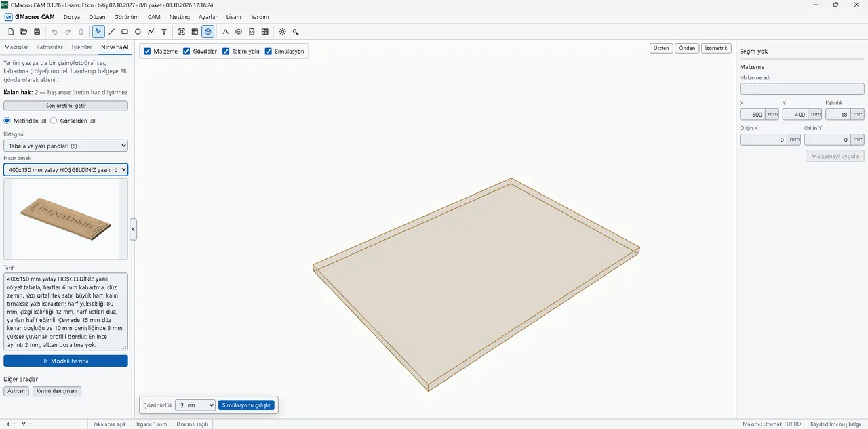
Task: Open the Ayarlar menu
Action: point(208,16)
